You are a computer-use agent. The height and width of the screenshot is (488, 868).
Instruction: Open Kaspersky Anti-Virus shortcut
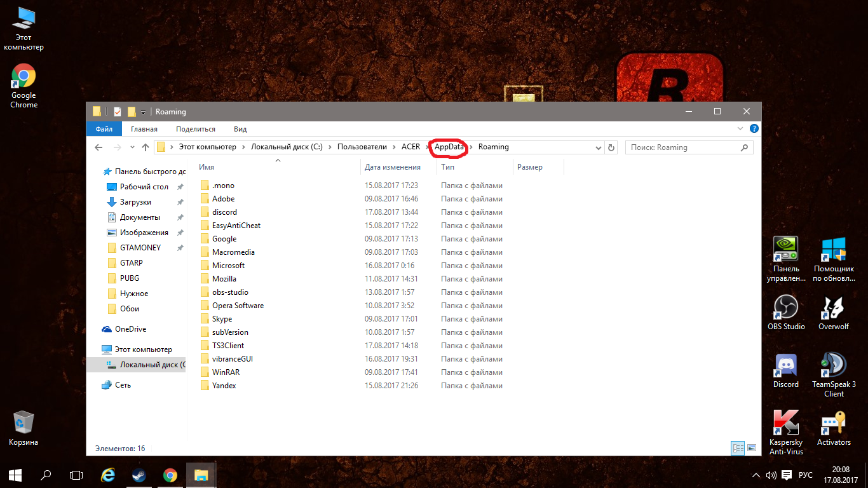785,432
